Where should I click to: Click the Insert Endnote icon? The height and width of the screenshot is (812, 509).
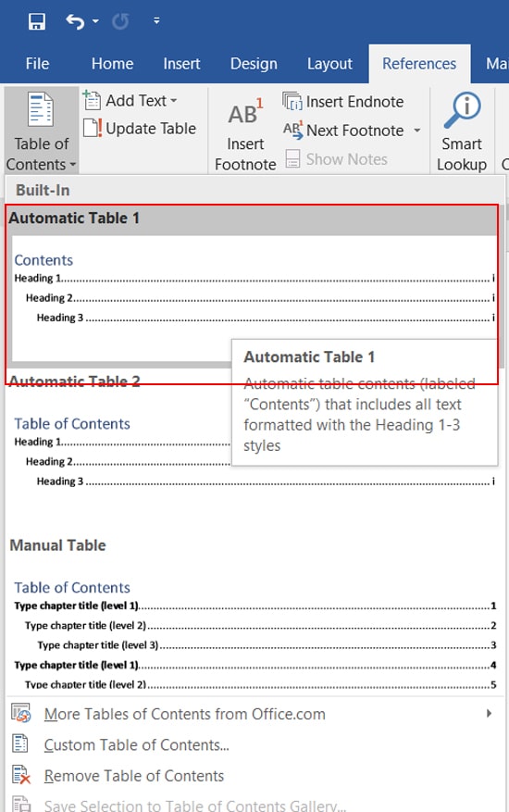292,101
